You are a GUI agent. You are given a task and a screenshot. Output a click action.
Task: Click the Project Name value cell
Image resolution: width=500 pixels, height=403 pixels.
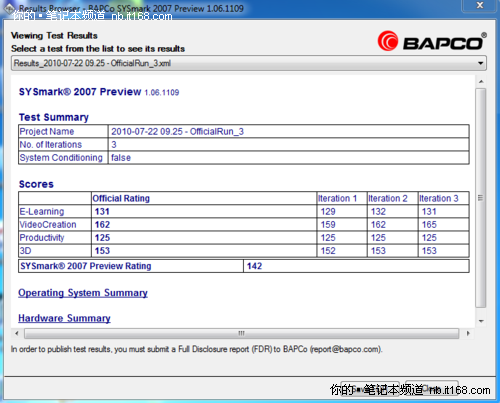pyautogui.click(x=289, y=131)
